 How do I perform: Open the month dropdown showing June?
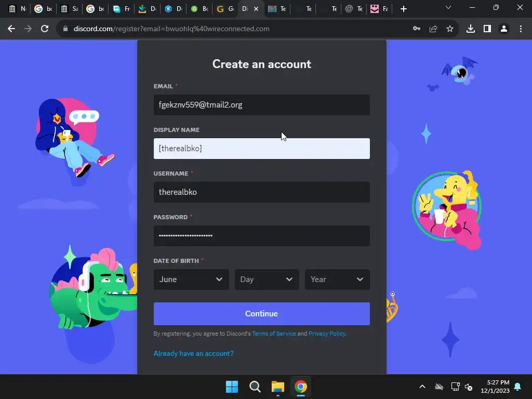tap(191, 280)
